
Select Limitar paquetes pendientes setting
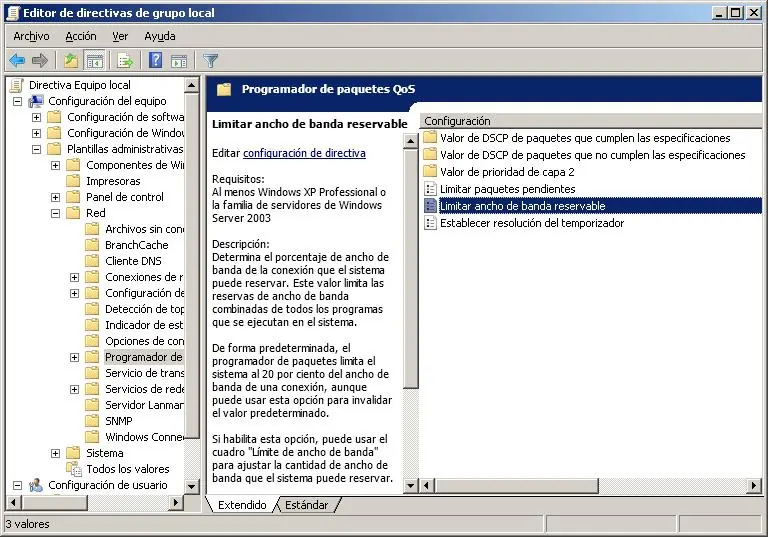point(507,189)
